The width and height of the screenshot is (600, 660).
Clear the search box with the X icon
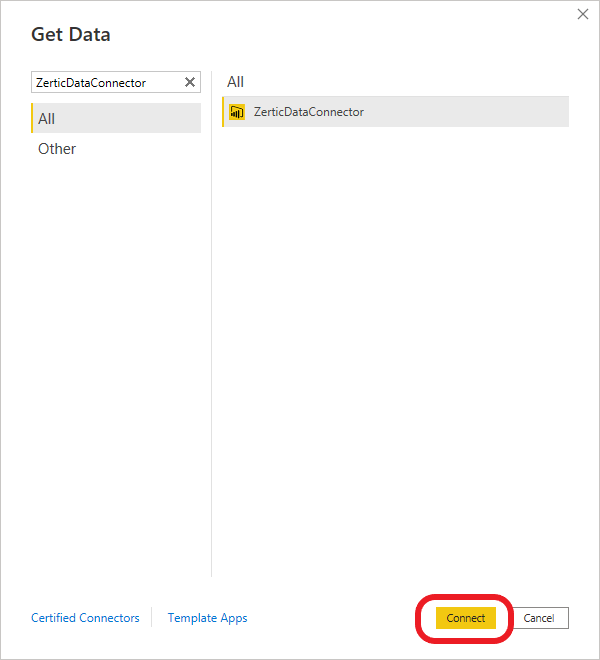pyautogui.click(x=190, y=83)
